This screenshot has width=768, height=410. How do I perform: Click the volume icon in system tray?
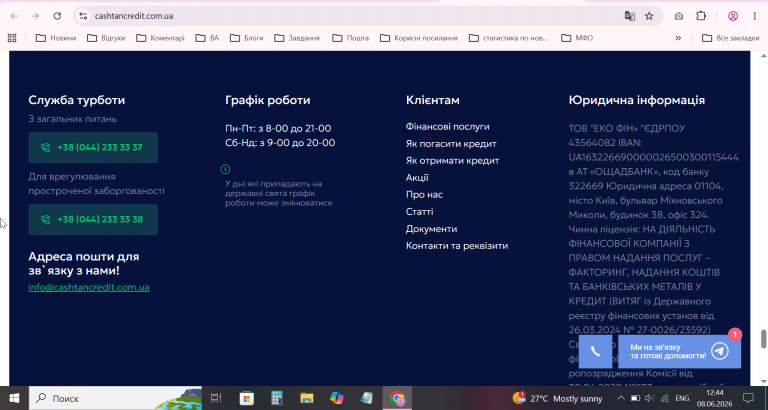pyautogui.click(x=649, y=398)
